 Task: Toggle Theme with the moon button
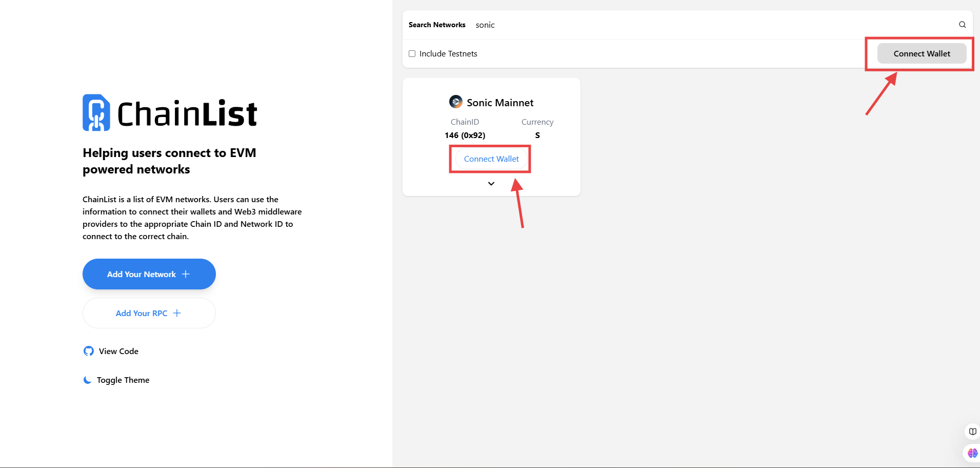coord(116,380)
